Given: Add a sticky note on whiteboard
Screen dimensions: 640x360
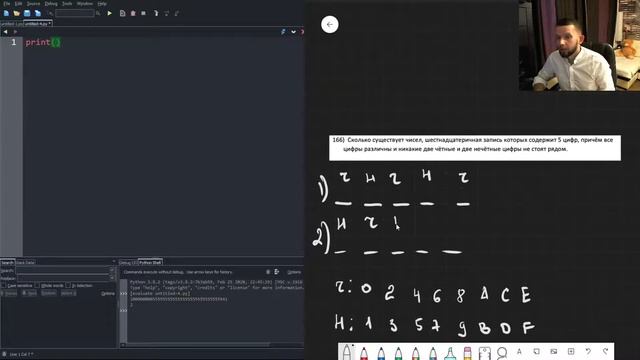Looking at the screenshot, I should pos(536,351).
